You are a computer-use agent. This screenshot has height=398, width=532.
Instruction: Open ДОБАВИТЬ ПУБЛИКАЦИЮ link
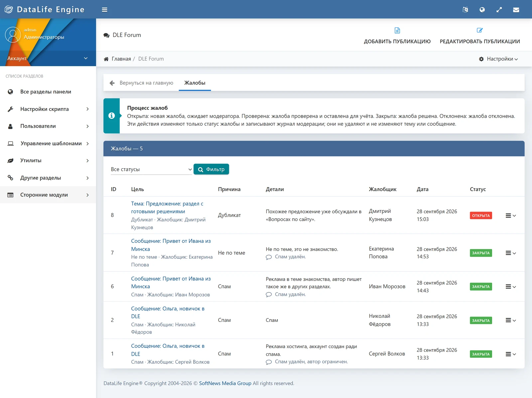pyautogui.click(x=397, y=36)
